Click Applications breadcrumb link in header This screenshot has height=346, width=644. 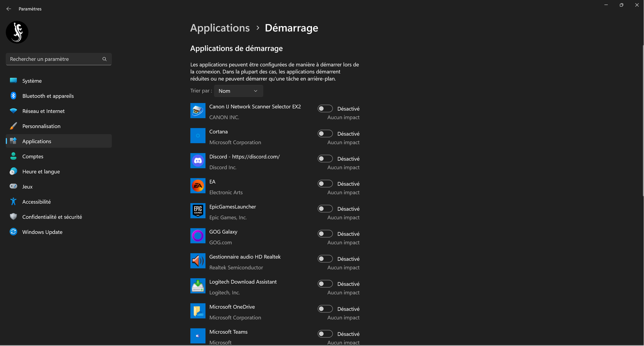[220, 28]
